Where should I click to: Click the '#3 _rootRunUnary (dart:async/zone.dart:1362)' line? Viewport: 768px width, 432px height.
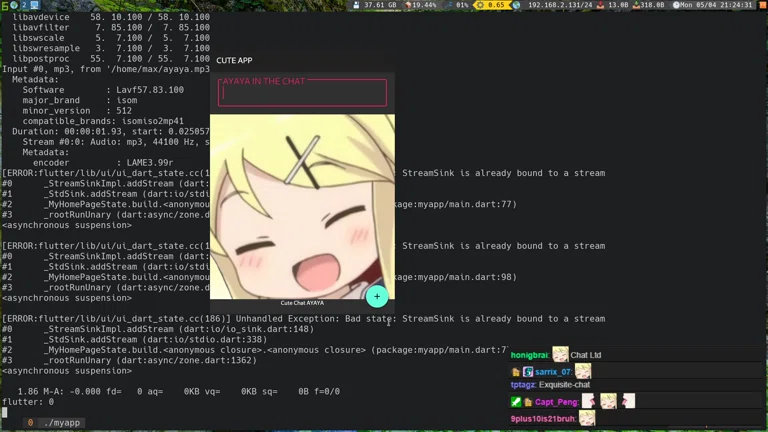129,360
